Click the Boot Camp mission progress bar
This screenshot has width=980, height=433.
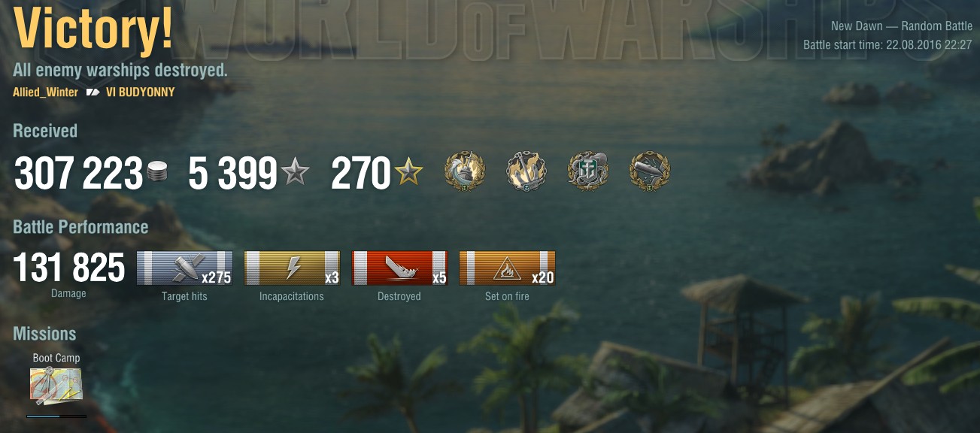click(x=56, y=416)
